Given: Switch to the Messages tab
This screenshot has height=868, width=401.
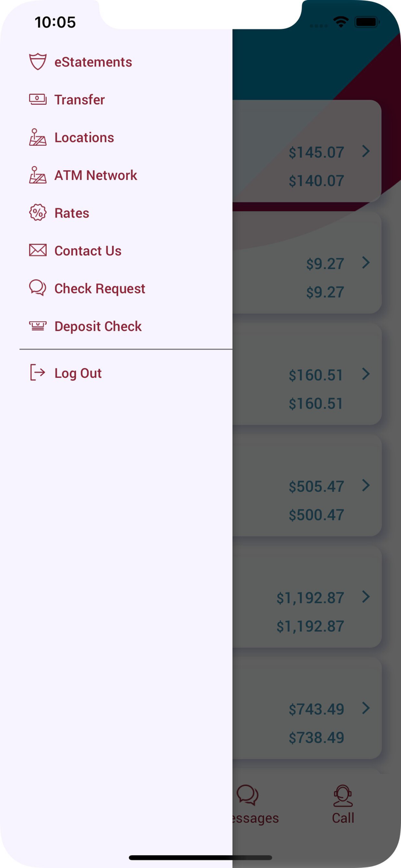Looking at the screenshot, I should point(253,804).
